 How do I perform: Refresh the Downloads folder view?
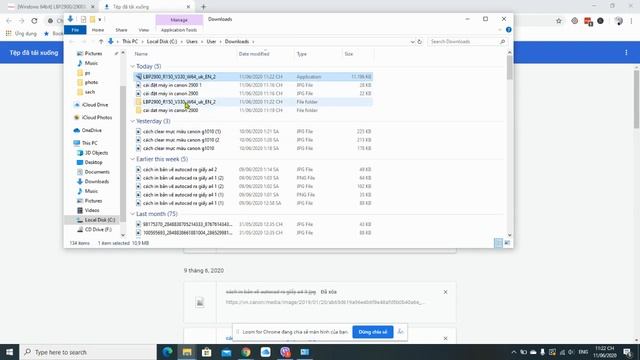pyautogui.click(x=419, y=42)
